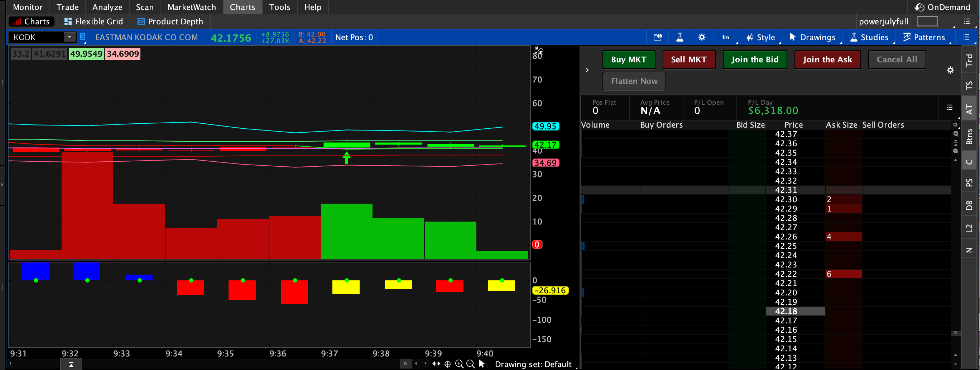Switch to the MarketWatch tab
The image size is (980, 370).
191,7
